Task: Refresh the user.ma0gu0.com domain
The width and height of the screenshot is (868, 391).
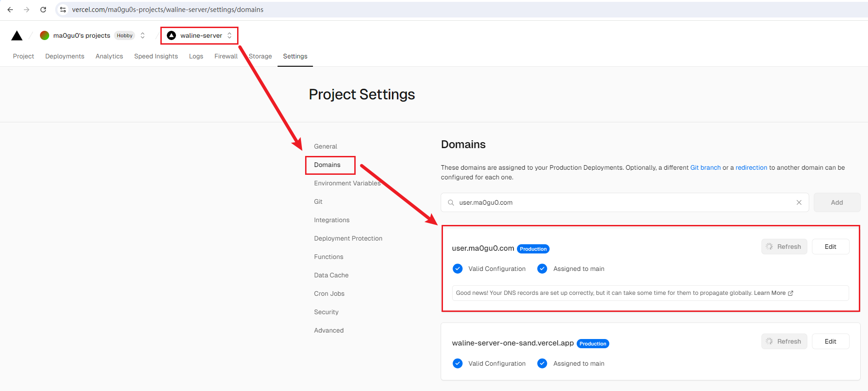Action: click(x=784, y=247)
